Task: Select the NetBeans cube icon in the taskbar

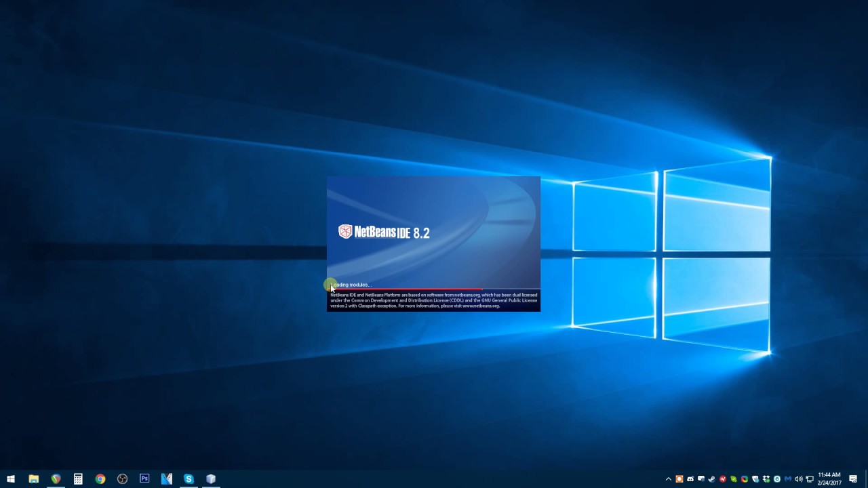Action: click(x=211, y=479)
